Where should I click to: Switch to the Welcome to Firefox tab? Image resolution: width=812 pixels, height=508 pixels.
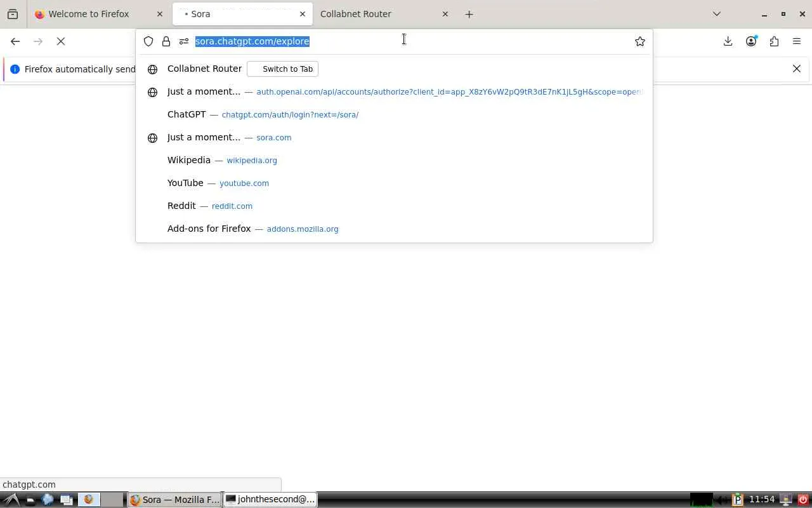click(99, 14)
